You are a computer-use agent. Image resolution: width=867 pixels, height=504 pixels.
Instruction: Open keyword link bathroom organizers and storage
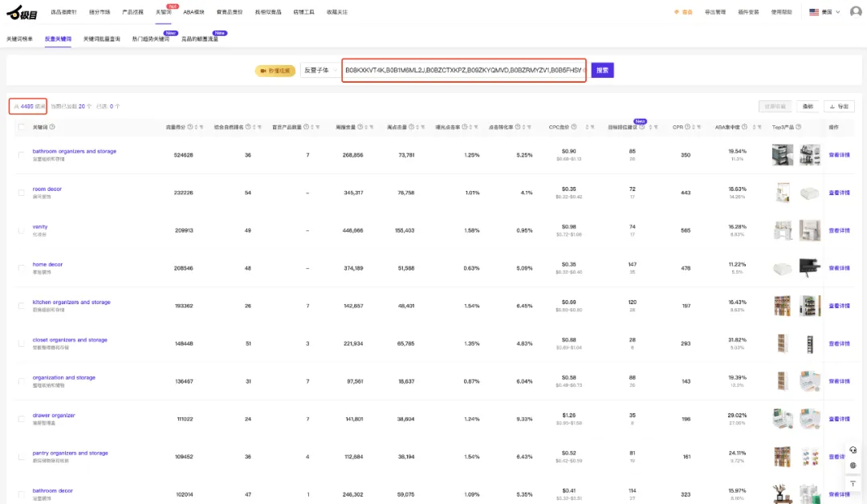coord(74,151)
